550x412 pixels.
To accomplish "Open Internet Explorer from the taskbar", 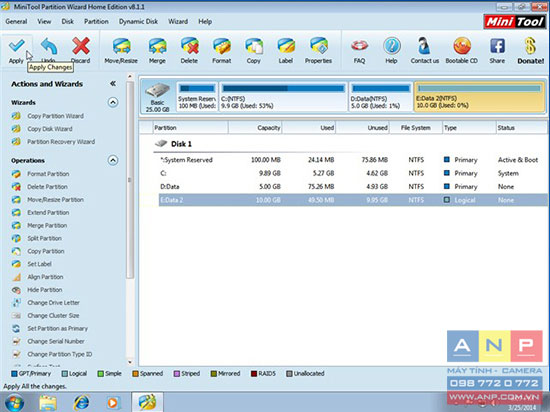I will 81,402.
